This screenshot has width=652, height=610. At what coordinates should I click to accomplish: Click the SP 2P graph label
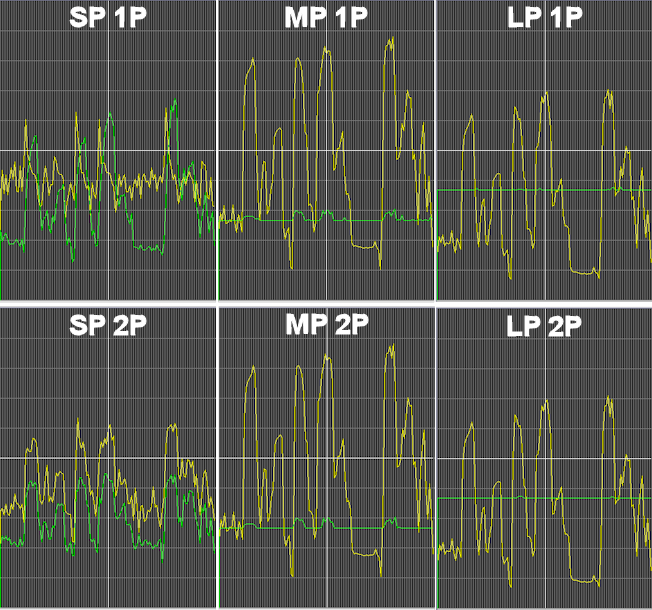108,325
